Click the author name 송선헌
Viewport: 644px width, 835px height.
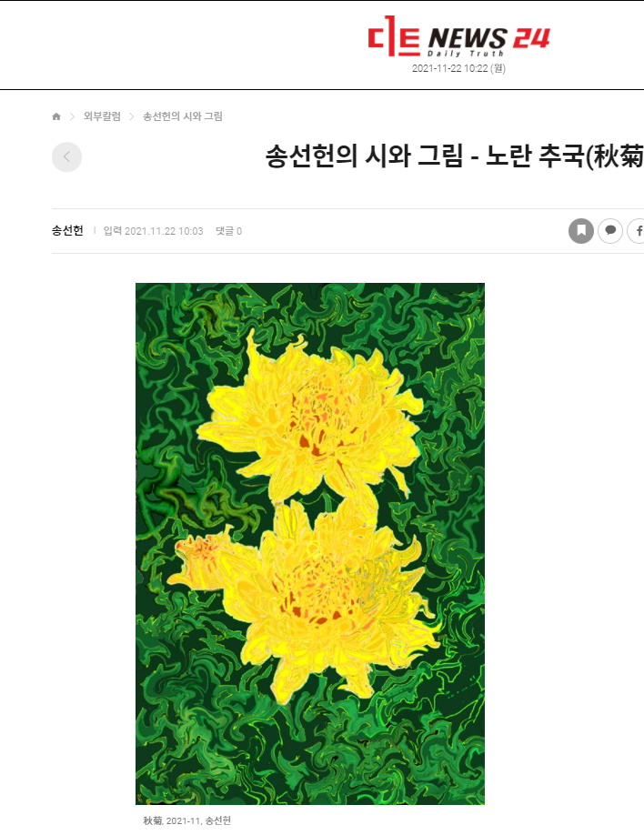(67, 231)
